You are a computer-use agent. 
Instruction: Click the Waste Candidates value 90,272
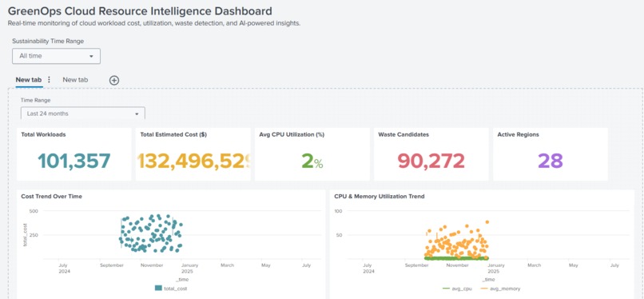click(431, 161)
